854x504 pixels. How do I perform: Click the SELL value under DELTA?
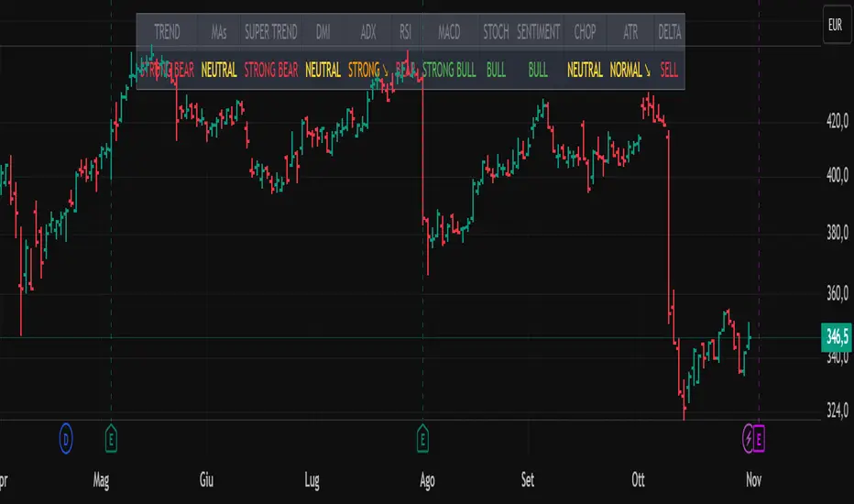[x=670, y=70]
